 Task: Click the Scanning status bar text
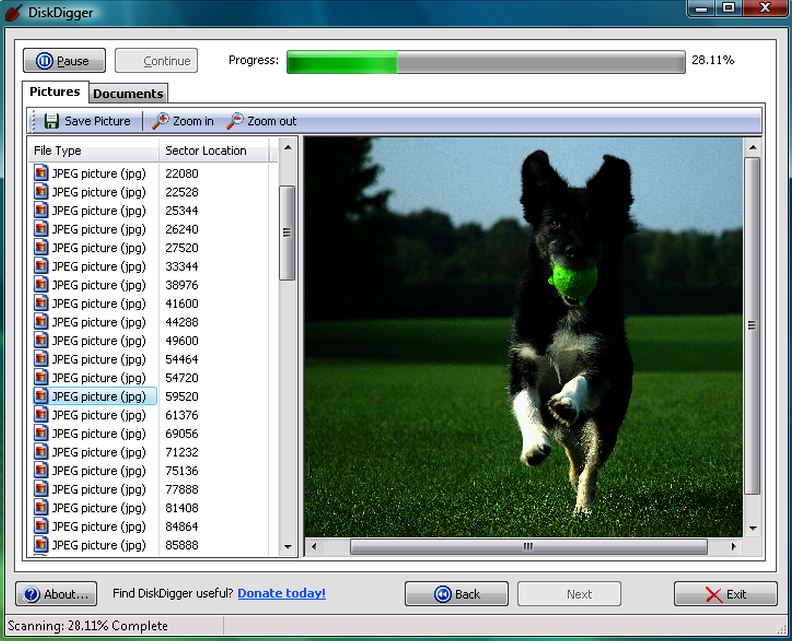(88, 626)
